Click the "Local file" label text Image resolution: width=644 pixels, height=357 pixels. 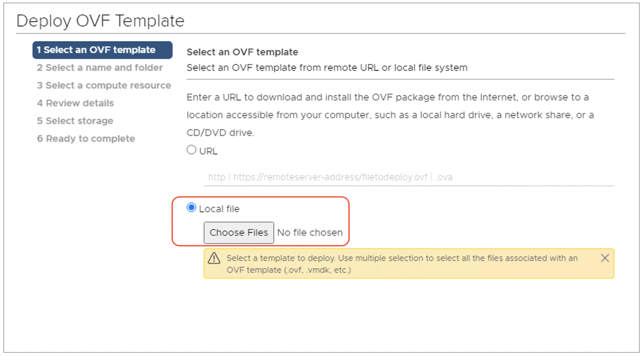(219, 209)
